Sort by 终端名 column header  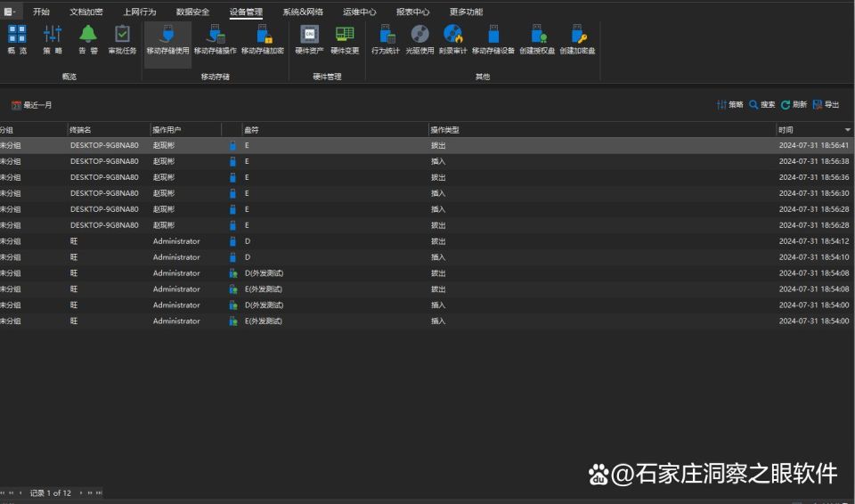click(109, 130)
